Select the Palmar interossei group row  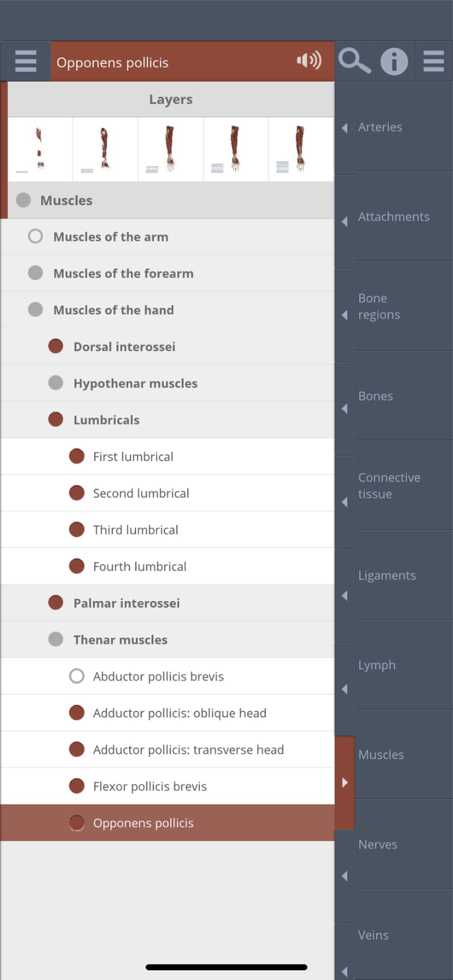(x=126, y=603)
